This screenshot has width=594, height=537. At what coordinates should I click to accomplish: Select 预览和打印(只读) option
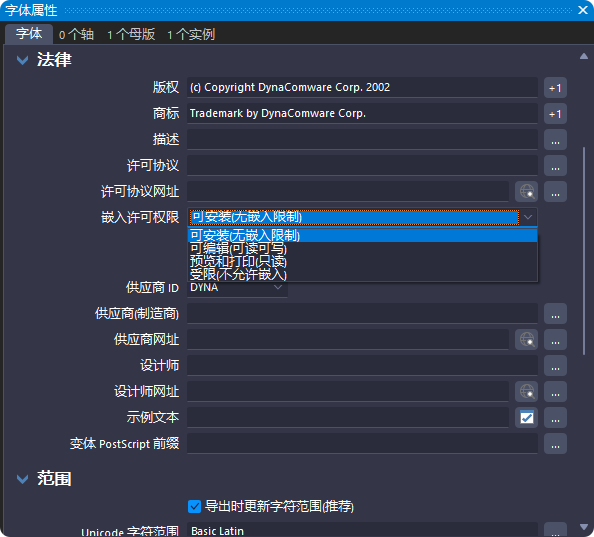tap(363, 261)
